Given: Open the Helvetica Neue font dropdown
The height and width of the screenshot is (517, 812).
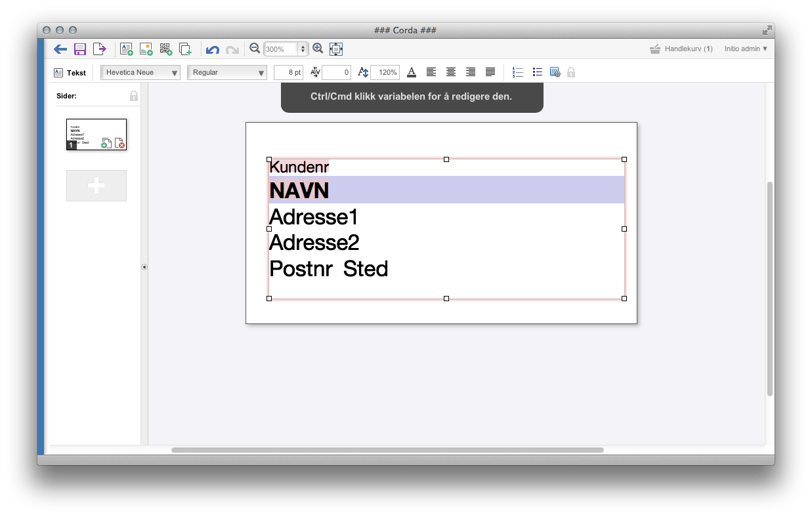Looking at the screenshot, I should click(140, 72).
